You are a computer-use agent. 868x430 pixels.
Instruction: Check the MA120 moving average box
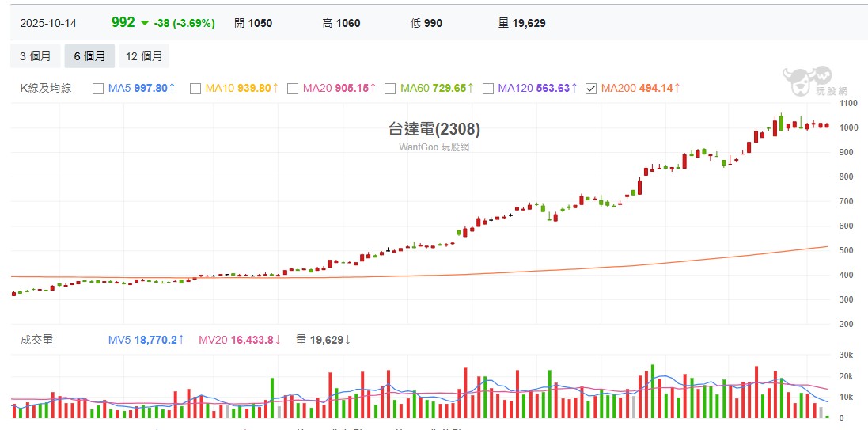(488, 88)
